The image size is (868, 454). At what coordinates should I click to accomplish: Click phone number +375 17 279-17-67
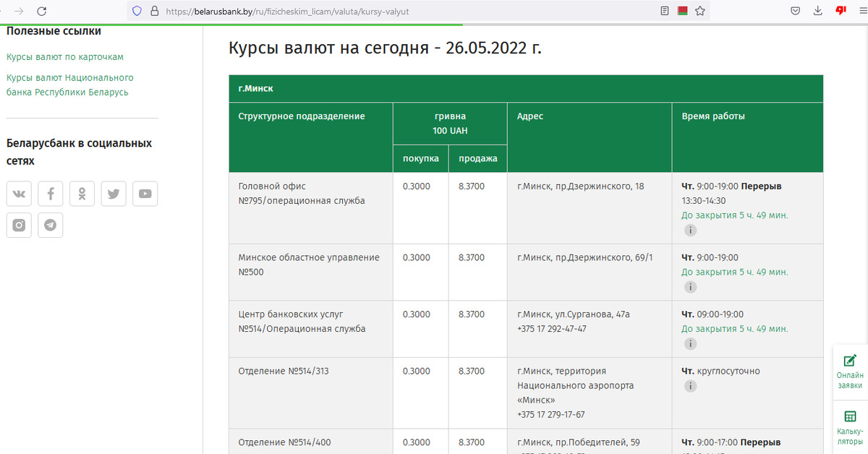[x=551, y=415]
